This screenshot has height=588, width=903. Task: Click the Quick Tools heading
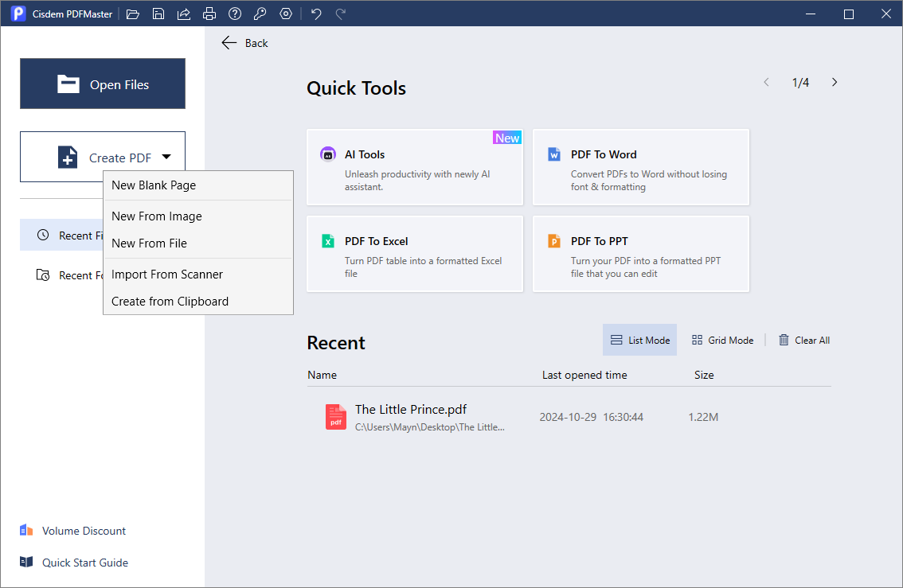(x=357, y=88)
